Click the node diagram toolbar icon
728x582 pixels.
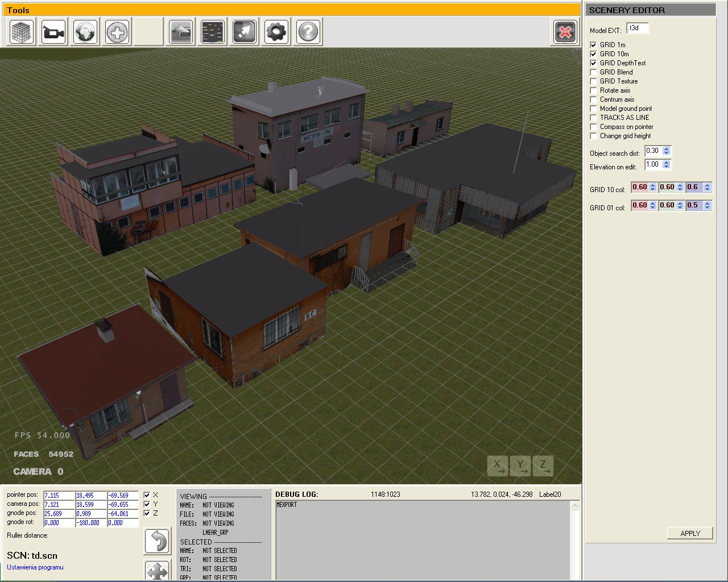point(213,32)
